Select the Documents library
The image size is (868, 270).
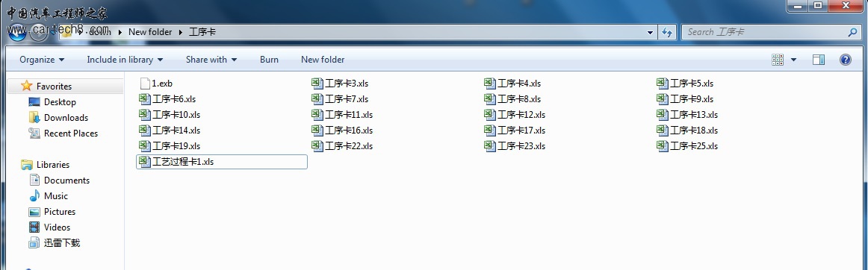coord(66,180)
